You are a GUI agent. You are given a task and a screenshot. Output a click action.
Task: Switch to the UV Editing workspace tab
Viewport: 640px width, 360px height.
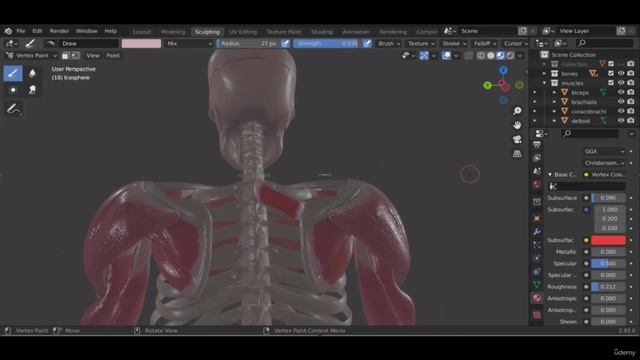(x=243, y=32)
